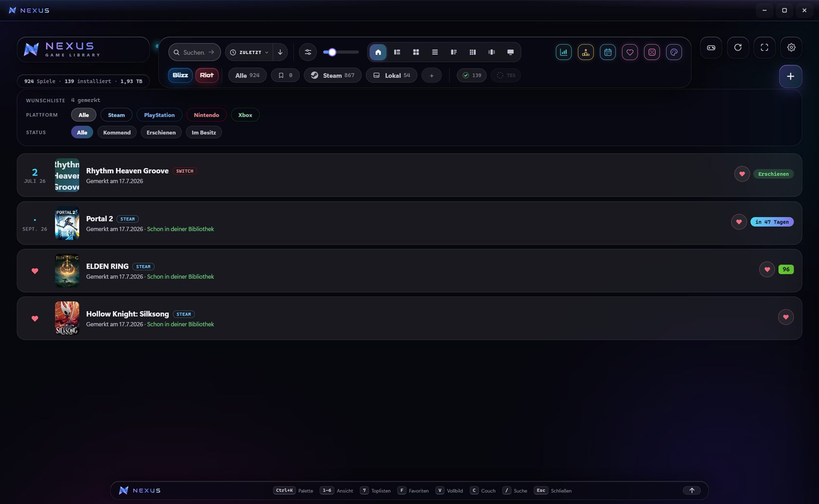Toggle fullscreen with the expand icon
Image resolution: width=819 pixels, height=504 pixels.
click(764, 48)
